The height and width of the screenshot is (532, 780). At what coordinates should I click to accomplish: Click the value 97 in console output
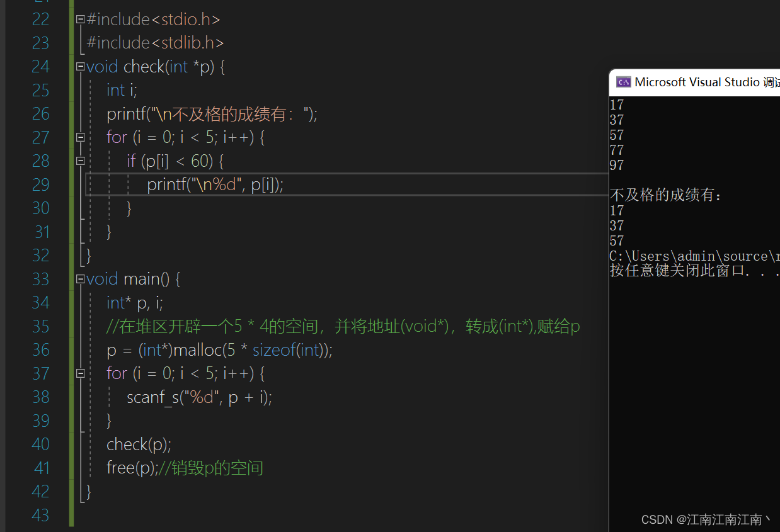coord(617,165)
